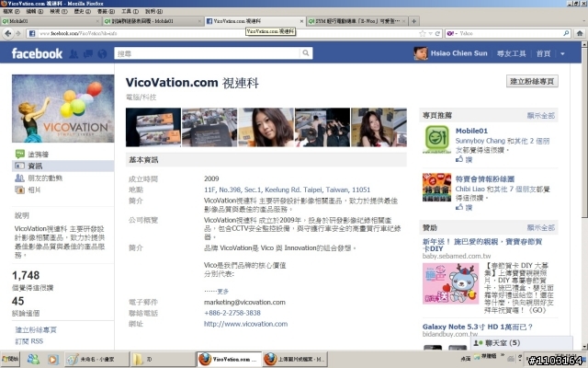This screenshot has width=588, height=368.
Task: Open the 編輯 menu
Action: (35, 11)
